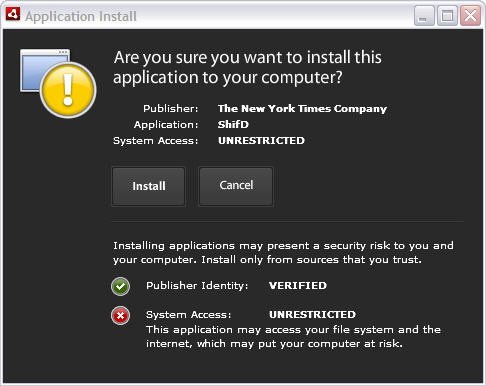
Task: Click the Adobe AIR icon in title bar
Action: (13, 15)
